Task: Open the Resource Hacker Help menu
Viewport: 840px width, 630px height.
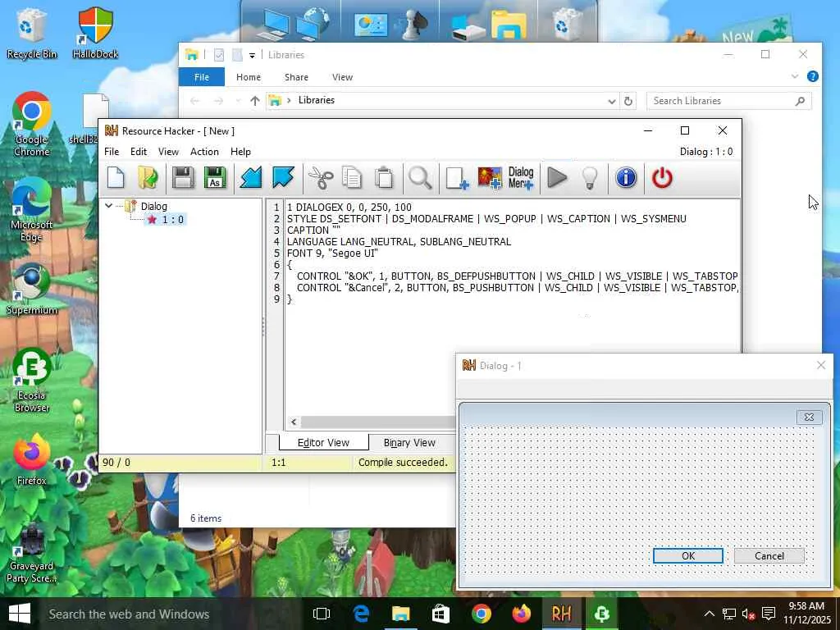Action: 240,152
